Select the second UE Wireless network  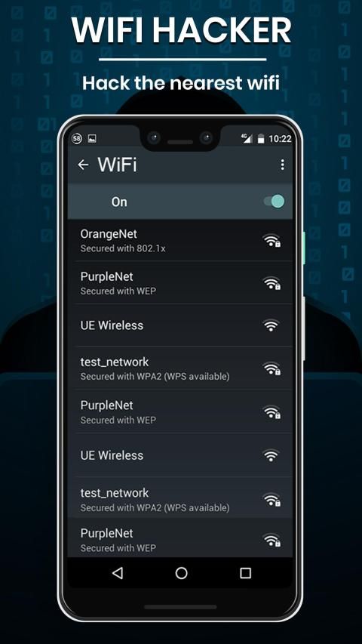[x=179, y=455]
